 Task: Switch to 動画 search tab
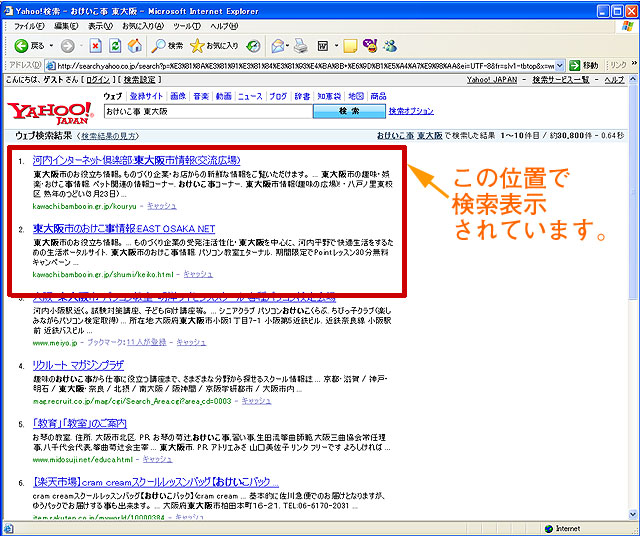[x=224, y=96]
